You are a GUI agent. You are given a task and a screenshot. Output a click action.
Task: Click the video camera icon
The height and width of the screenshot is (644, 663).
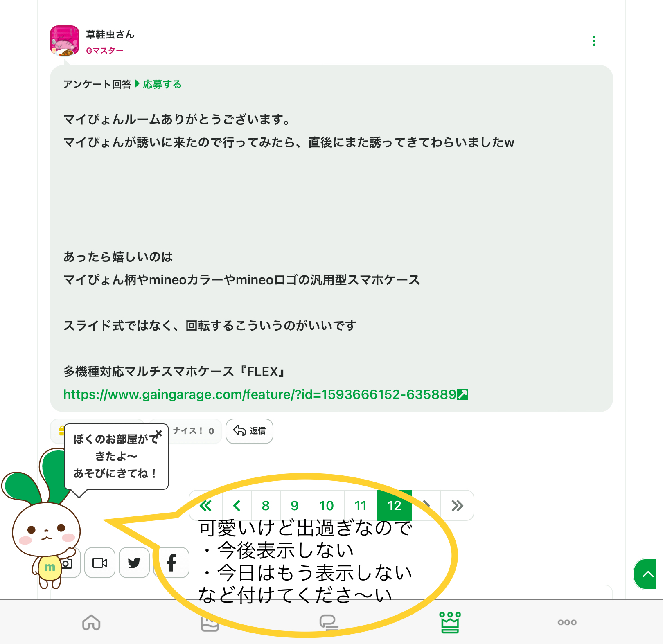[x=100, y=563]
